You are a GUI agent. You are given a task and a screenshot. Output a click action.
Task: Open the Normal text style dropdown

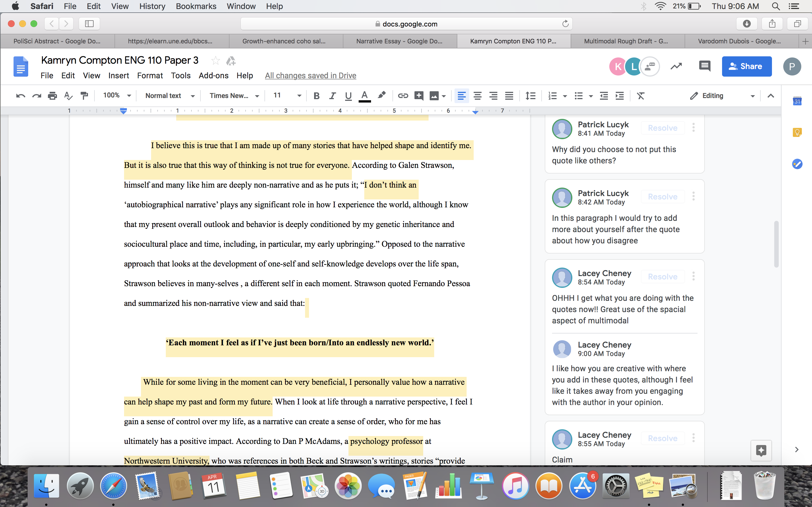click(x=170, y=96)
